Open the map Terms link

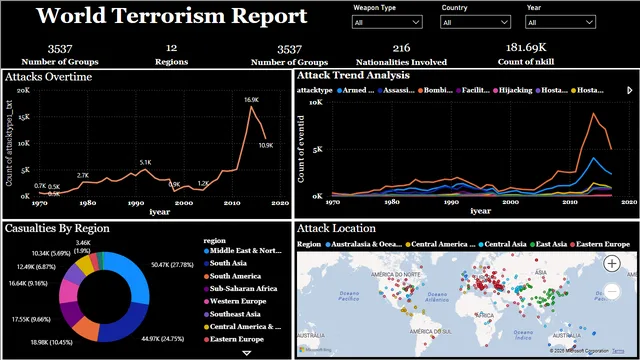point(618,351)
